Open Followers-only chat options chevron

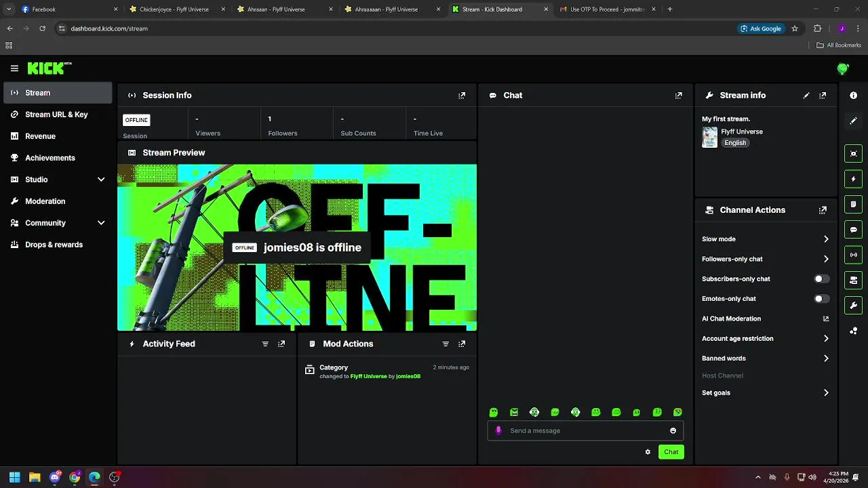pos(826,259)
